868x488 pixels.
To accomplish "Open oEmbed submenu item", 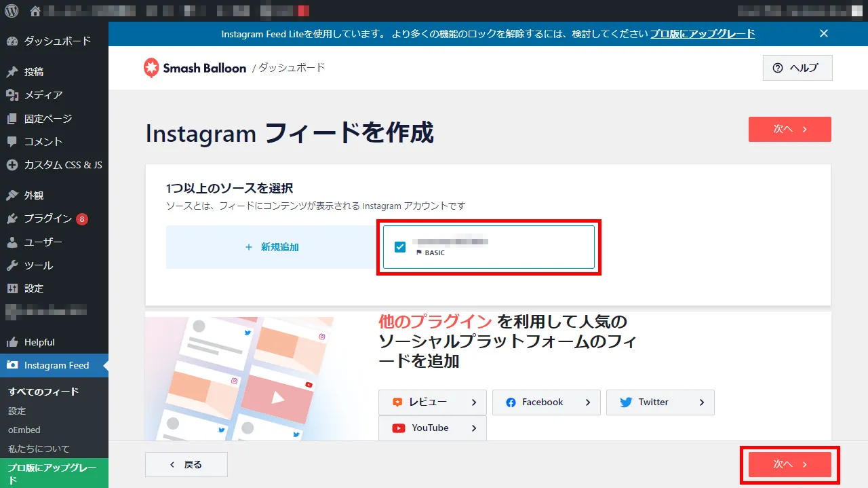I will [x=24, y=430].
